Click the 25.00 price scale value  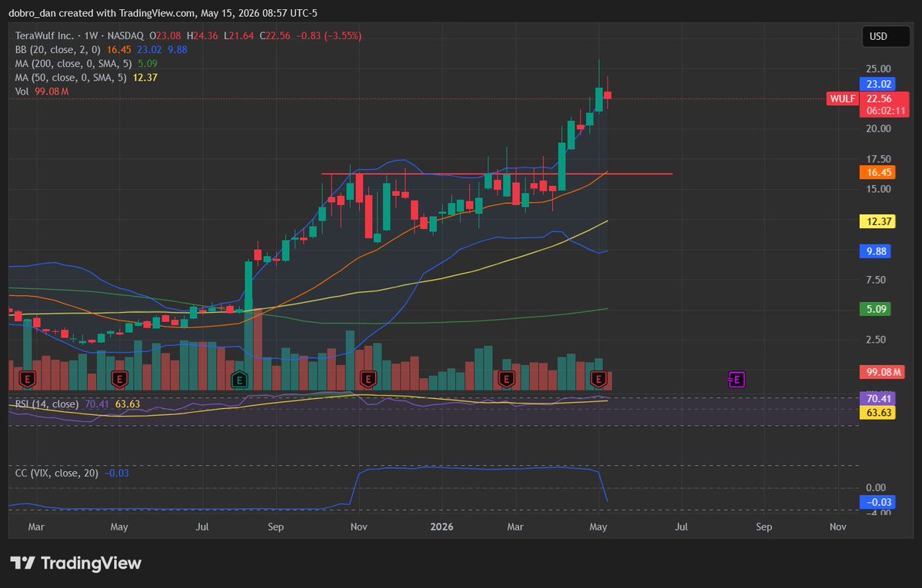tap(878, 69)
